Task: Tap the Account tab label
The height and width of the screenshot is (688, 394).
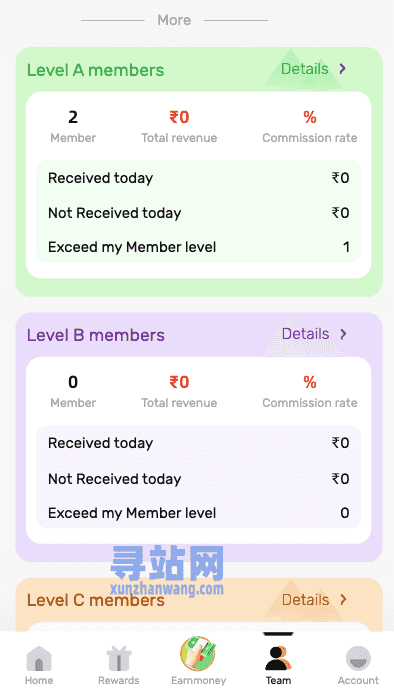Action: (x=358, y=680)
